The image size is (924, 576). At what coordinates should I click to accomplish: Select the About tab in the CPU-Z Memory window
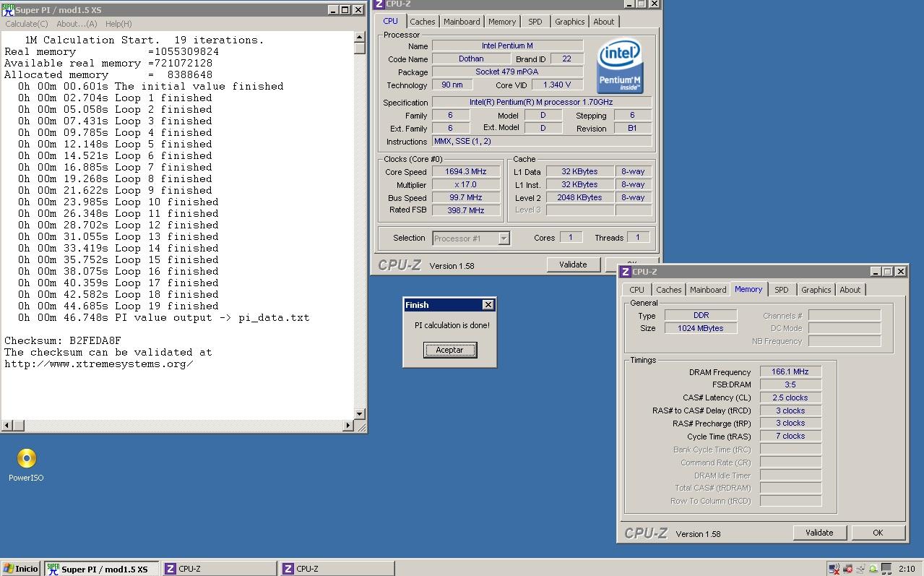click(x=850, y=290)
